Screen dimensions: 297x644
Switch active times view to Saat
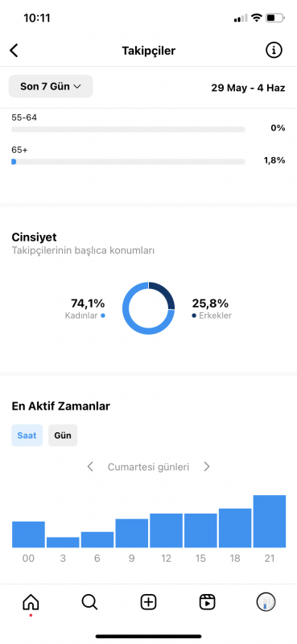click(27, 436)
